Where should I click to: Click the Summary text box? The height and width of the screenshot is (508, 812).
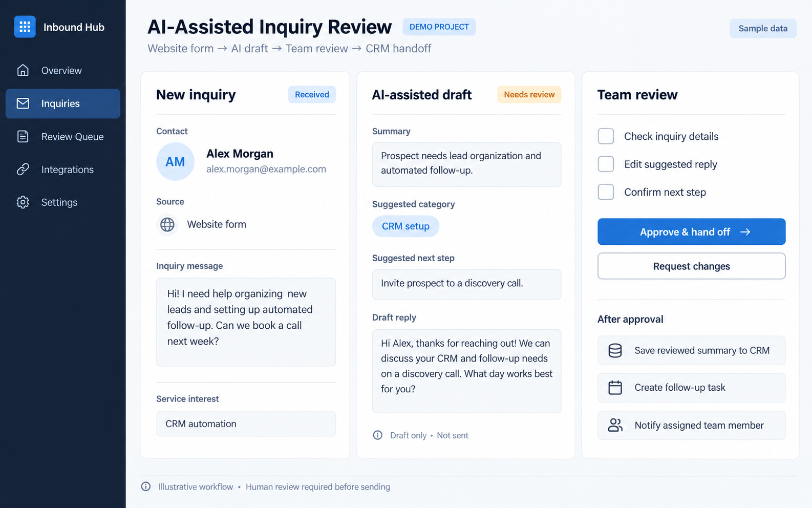point(466,164)
